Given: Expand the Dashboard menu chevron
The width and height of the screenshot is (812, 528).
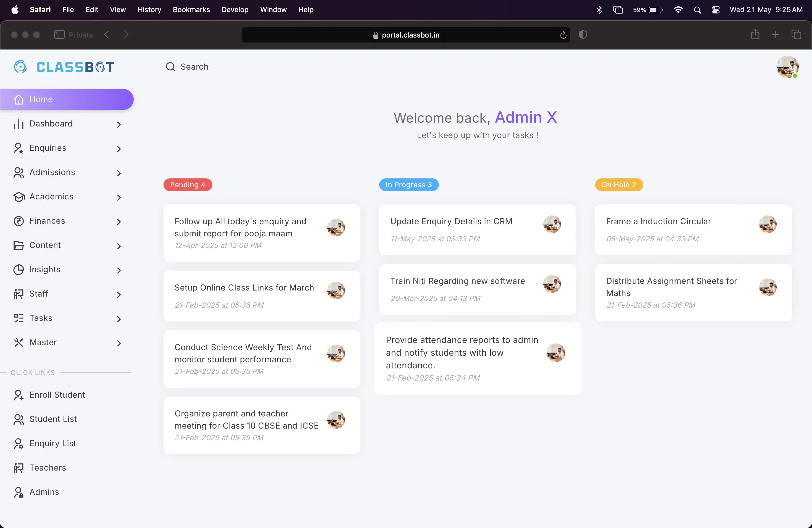Looking at the screenshot, I should [x=119, y=125].
